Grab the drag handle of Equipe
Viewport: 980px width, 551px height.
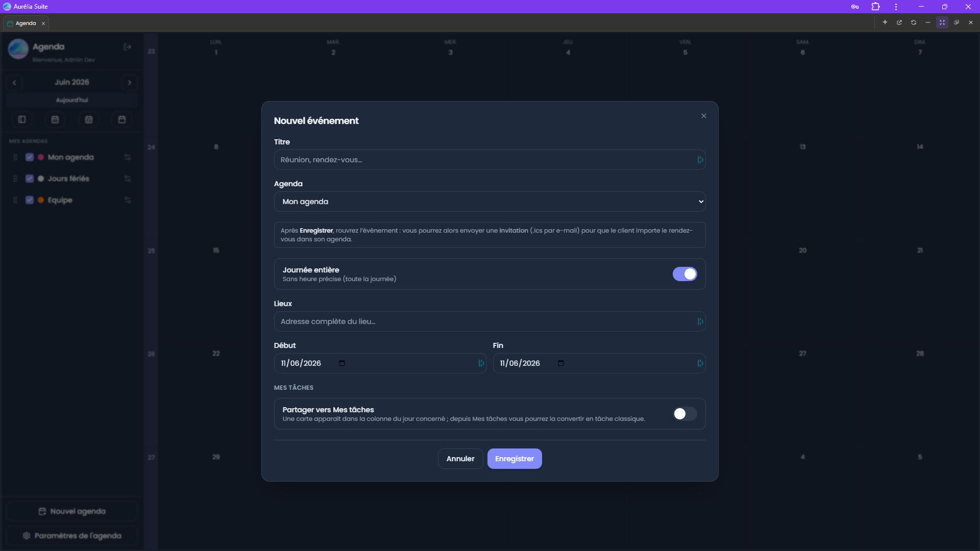[15, 200]
